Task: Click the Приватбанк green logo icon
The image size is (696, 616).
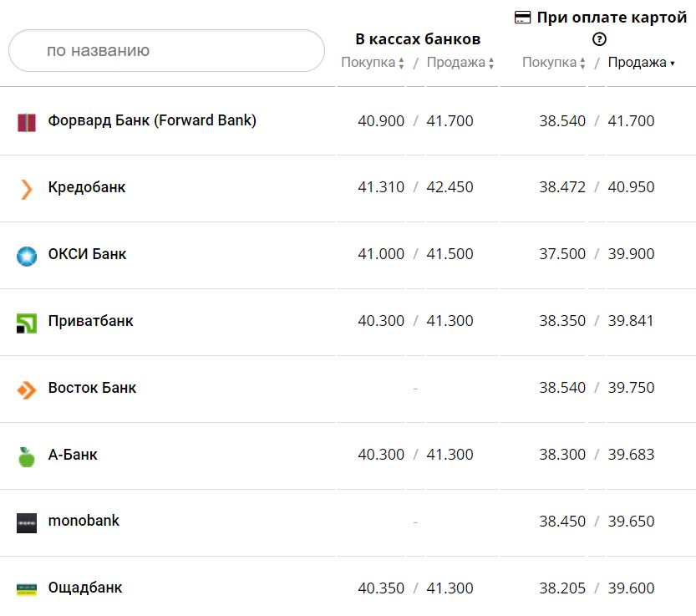Action: click(27, 323)
